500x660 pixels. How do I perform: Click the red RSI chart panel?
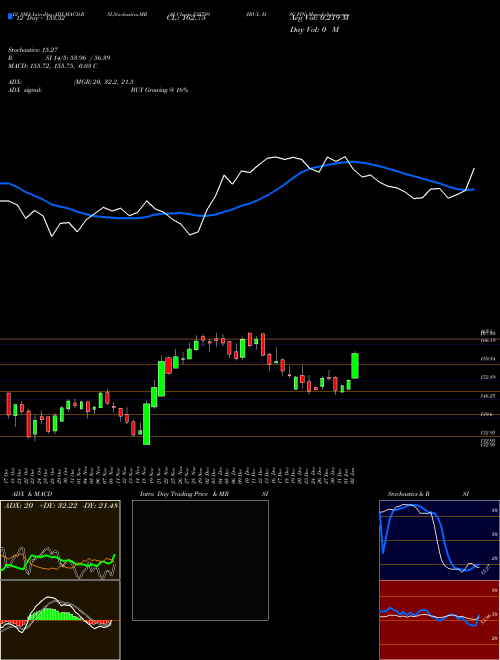(x=439, y=620)
